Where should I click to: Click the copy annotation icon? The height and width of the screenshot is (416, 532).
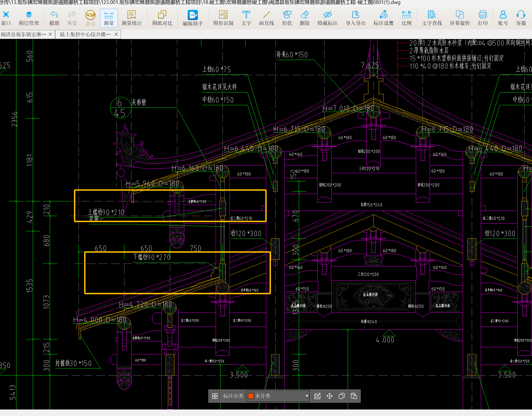[x=342, y=396]
